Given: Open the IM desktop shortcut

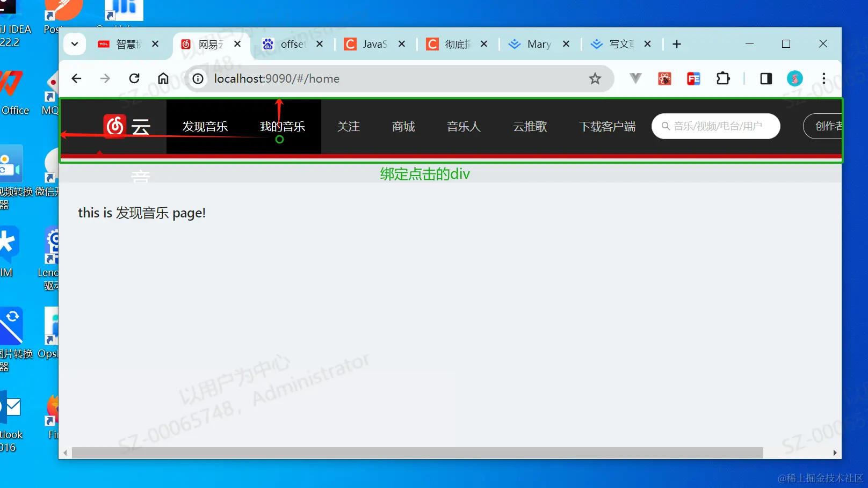Looking at the screenshot, I should tap(9, 252).
